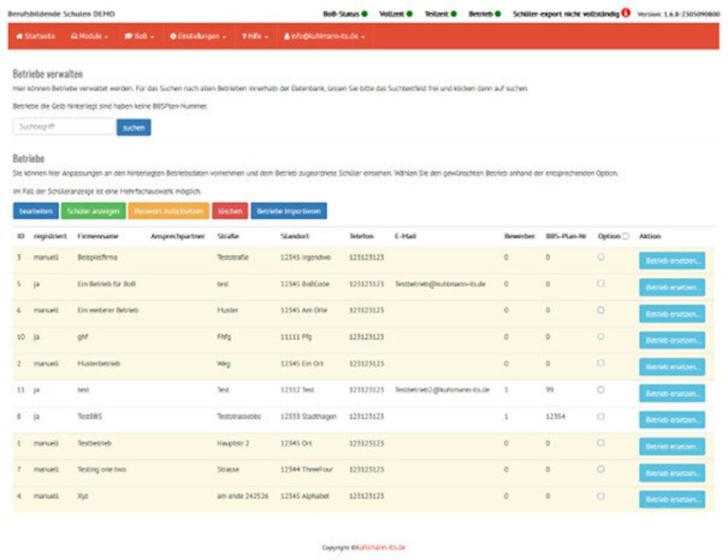Click the red Schüler-export warning icon
The image size is (728, 560).
tap(626, 13)
